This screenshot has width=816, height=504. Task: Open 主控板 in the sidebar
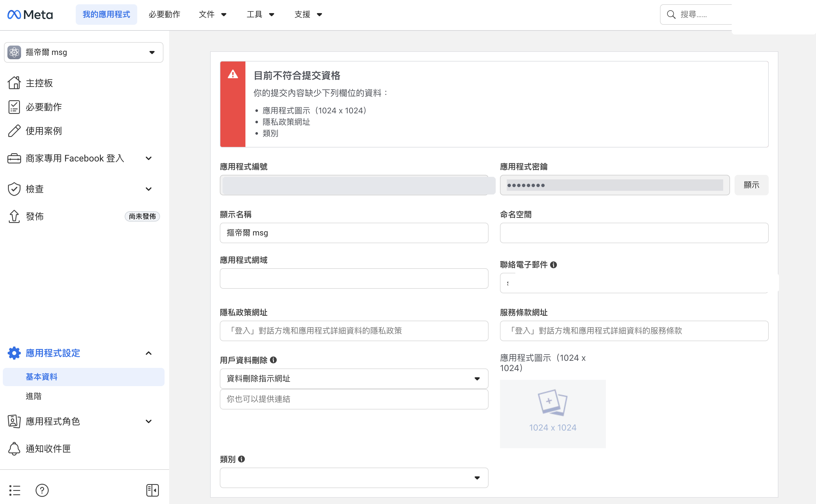click(x=39, y=83)
